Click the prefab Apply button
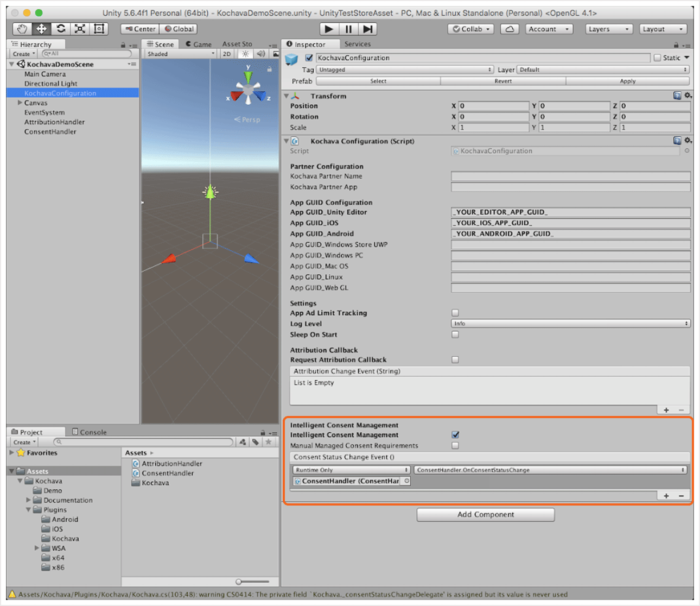This screenshot has width=700, height=606. click(x=628, y=81)
